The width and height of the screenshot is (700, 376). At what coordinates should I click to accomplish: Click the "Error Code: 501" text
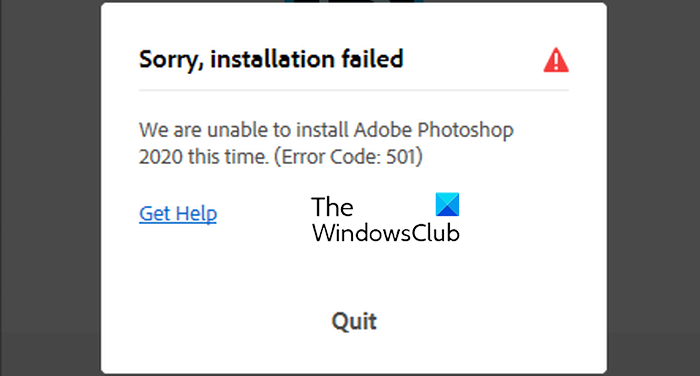pos(348,157)
